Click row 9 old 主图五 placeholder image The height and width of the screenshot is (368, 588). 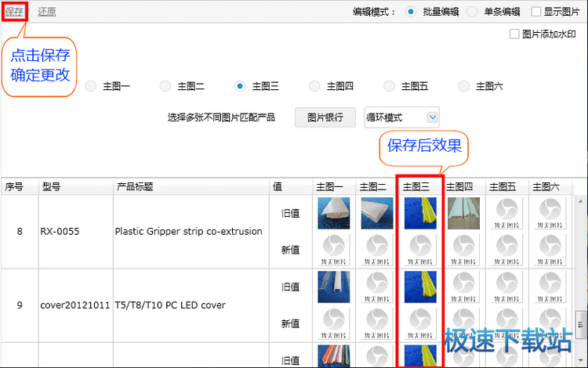[x=507, y=287]
